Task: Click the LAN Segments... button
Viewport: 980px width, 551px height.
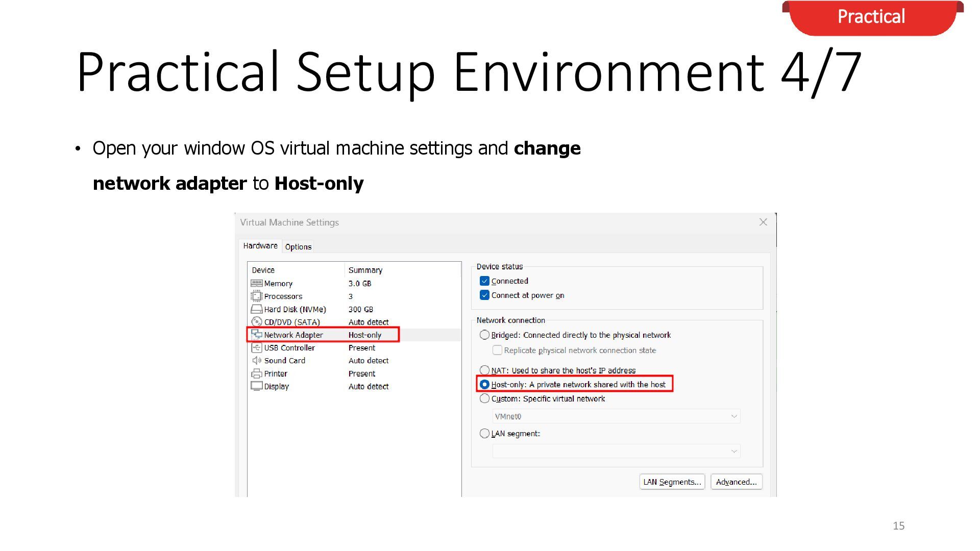Action: 672,482
